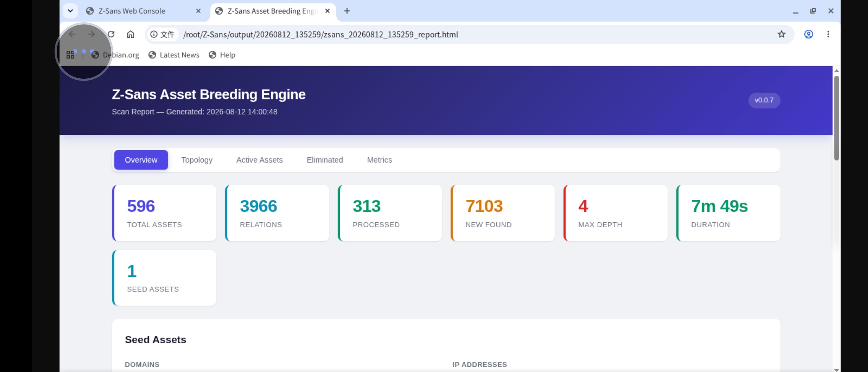The image size is (868, 372).
Task: Click the 3966 Relations card
Action: click(x=277, y=213)
